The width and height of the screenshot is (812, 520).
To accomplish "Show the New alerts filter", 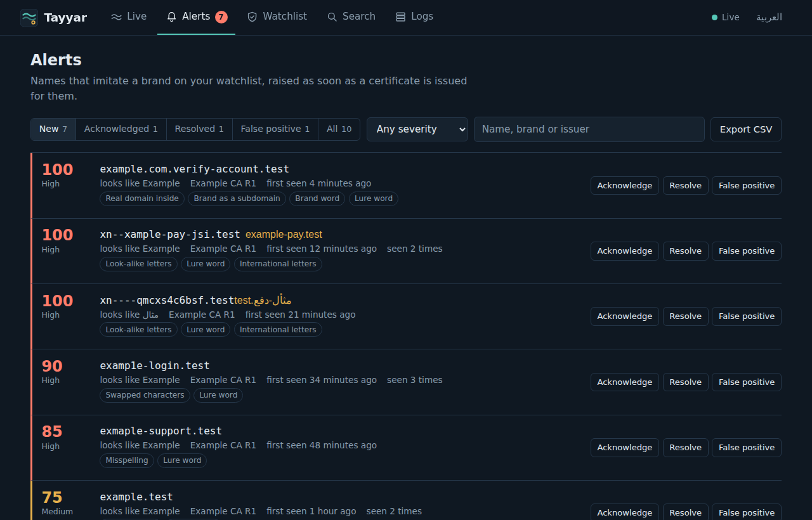I will (x=53, y=129).
